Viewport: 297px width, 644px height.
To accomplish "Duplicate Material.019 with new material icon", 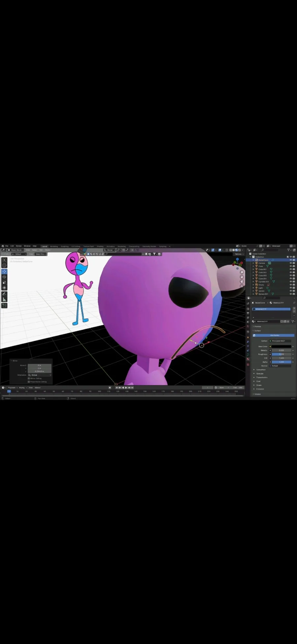I will [x=285, y=321].
